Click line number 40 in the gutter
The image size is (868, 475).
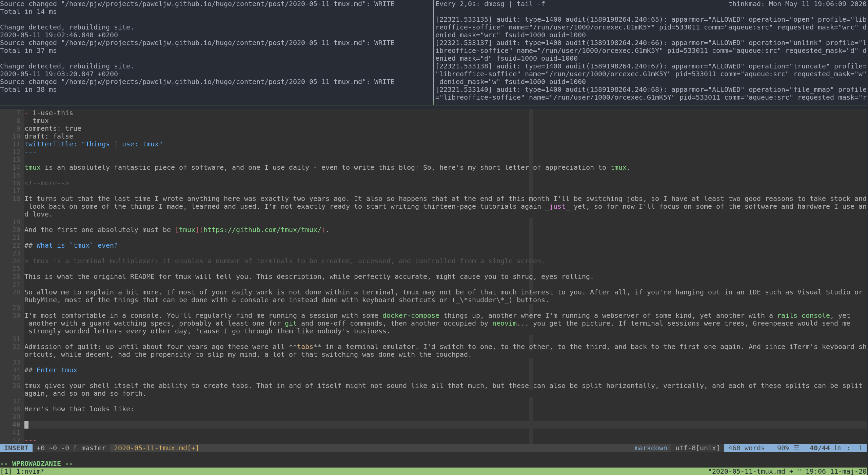(16, 425)
